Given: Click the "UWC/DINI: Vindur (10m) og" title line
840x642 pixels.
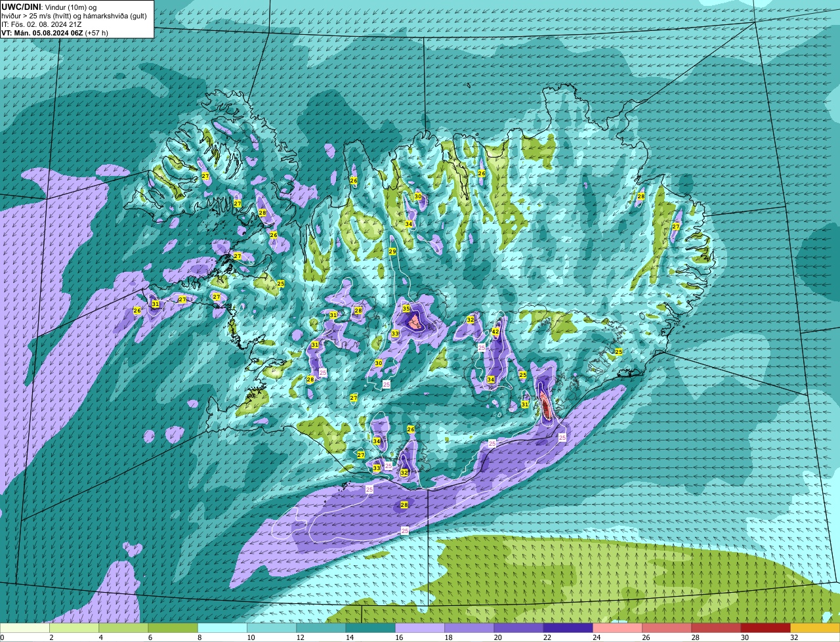Looking at the screenshot, I should coord(49,7).
